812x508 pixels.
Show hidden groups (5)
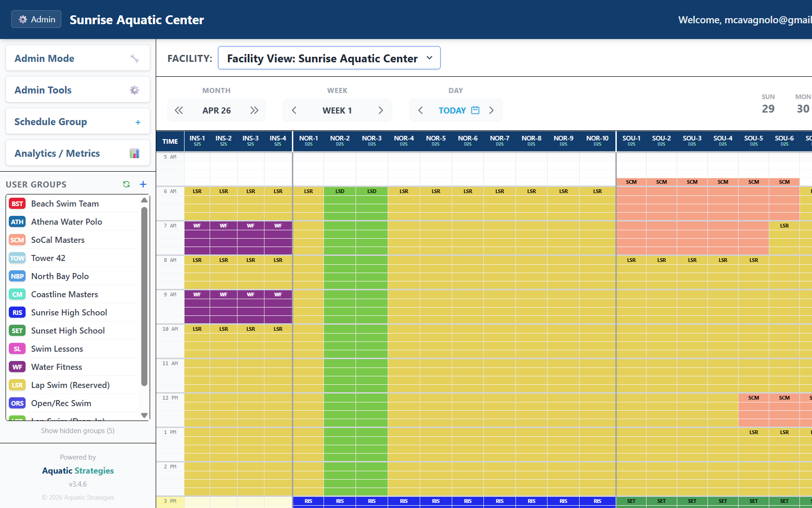tap(78, 430)
